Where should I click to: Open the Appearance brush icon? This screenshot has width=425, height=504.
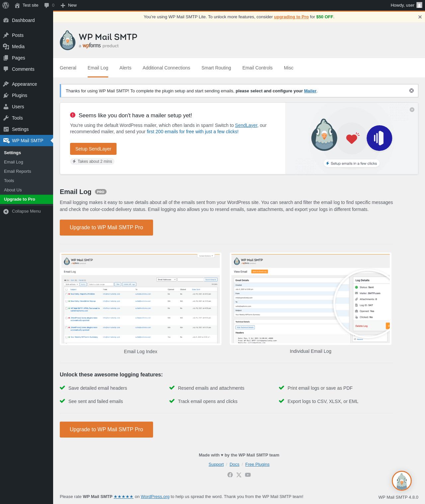pos(6,84)
